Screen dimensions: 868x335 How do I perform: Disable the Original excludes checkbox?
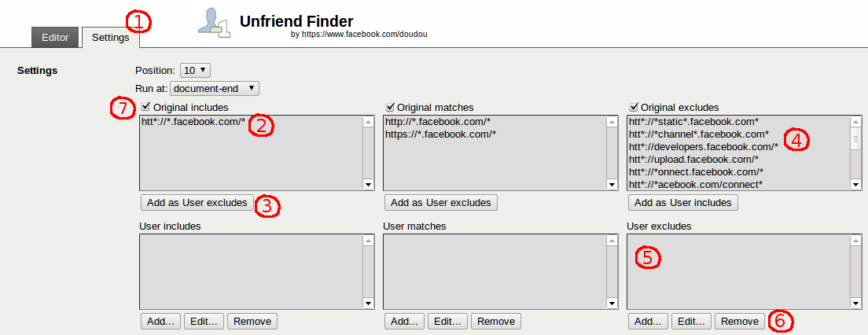[x=634, y=107]
